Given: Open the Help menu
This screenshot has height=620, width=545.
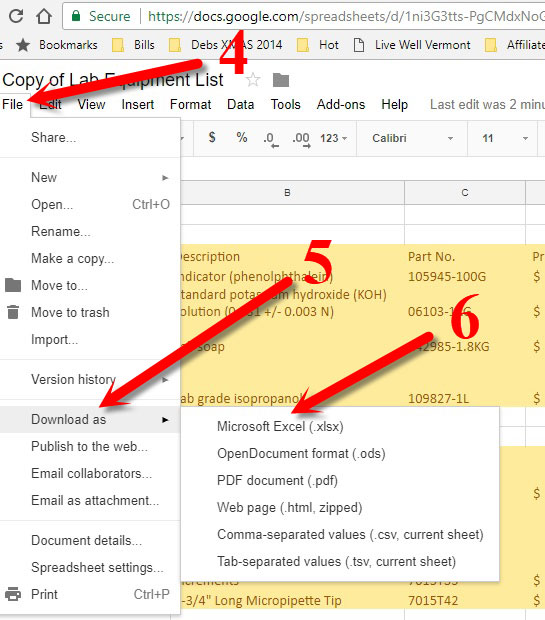Looking at the screenshot, I should tap(394, 104).
